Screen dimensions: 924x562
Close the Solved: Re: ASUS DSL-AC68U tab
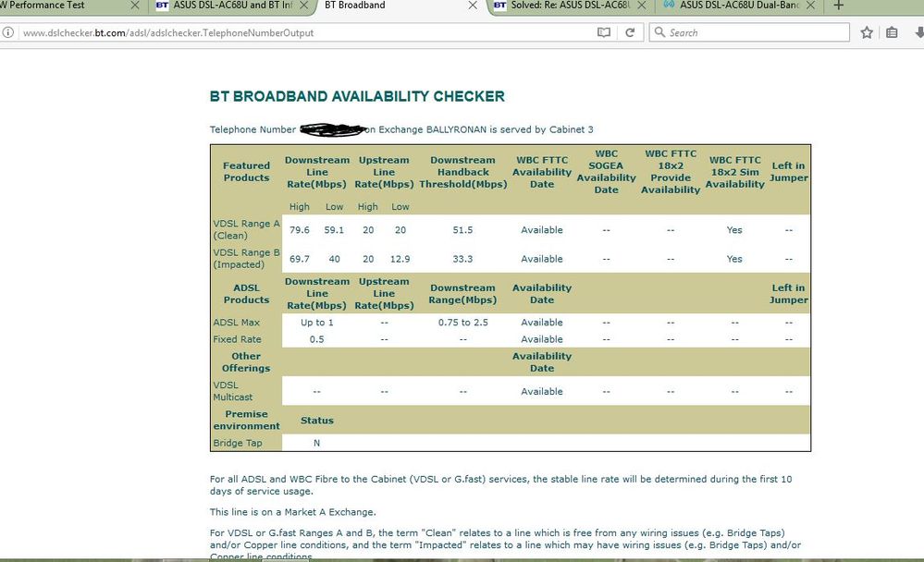(642, 6)
